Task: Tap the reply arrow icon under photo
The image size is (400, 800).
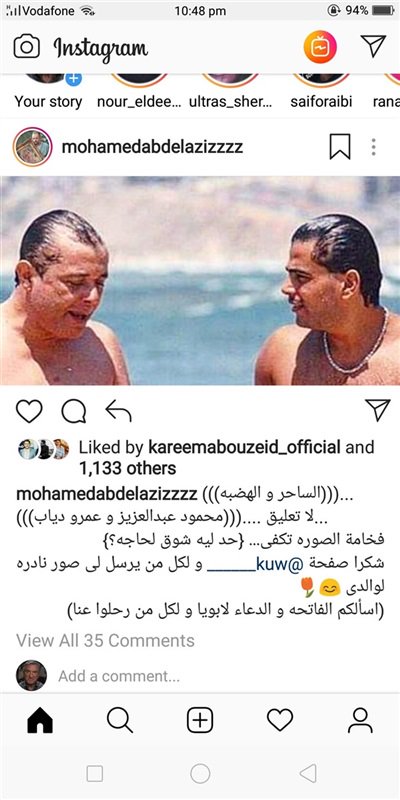Action: [x=118, y=411]
